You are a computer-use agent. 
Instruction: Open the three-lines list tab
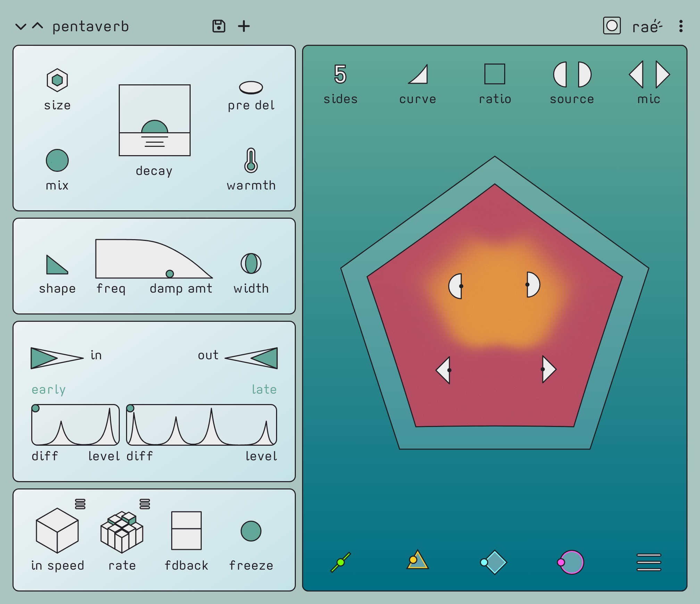pos(649,562)
